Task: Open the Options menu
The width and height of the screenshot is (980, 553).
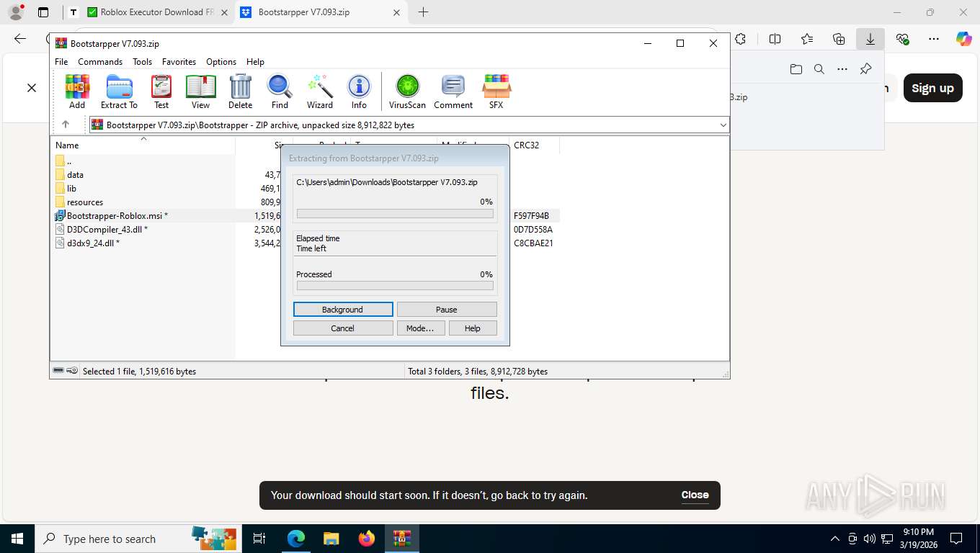Action: tap(221, 62)
